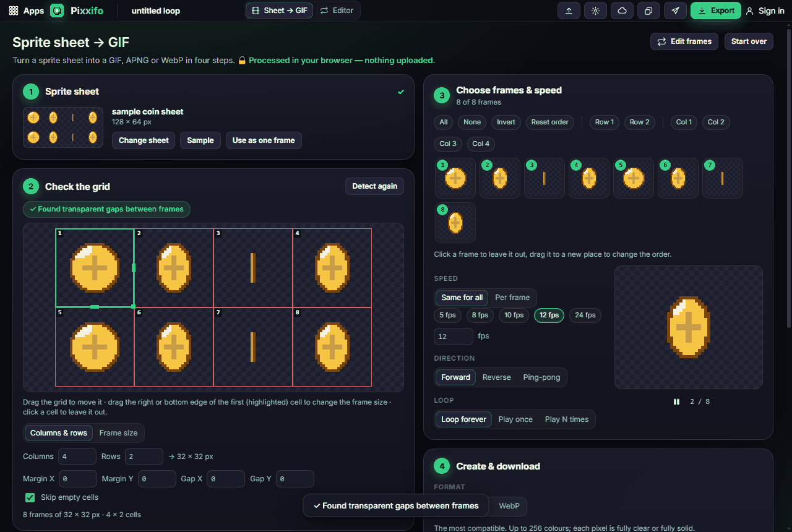
Task: Click the Gap Y input field
Action: pyautogui.click(x=295, y=479)
